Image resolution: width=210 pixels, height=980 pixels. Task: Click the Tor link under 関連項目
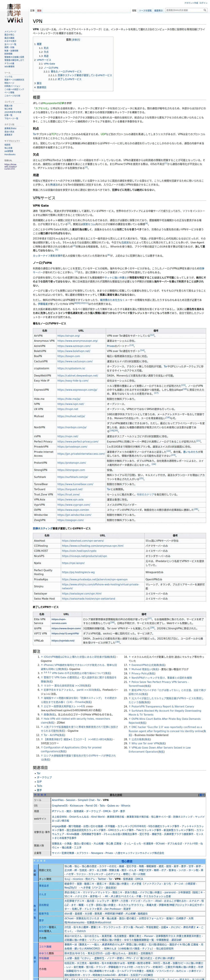pyautogui.click(x=38, y=773)
